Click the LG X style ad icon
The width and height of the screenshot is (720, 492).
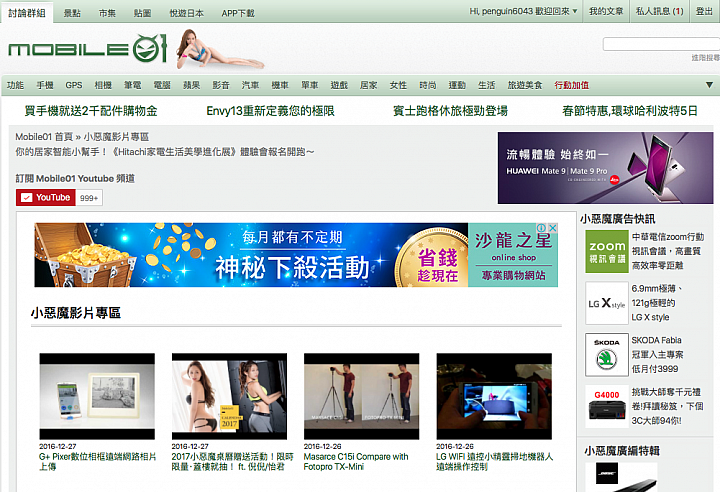click(x=607, y=303)
